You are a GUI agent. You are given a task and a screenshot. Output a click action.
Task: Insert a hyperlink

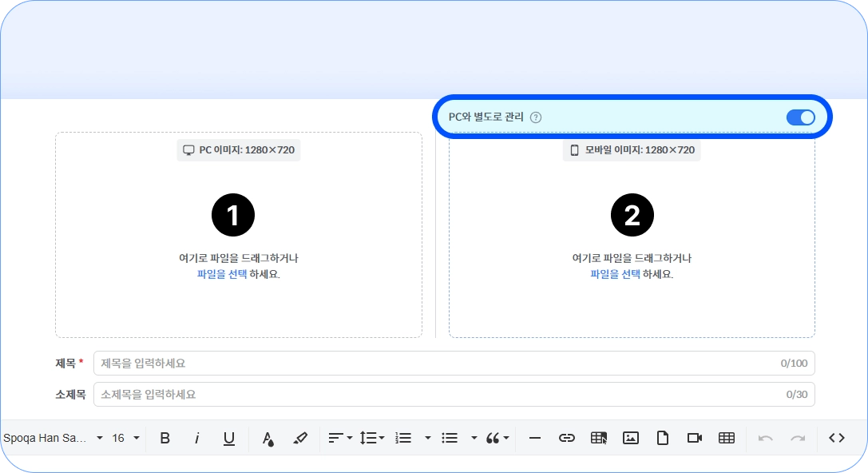coord(566,438)
